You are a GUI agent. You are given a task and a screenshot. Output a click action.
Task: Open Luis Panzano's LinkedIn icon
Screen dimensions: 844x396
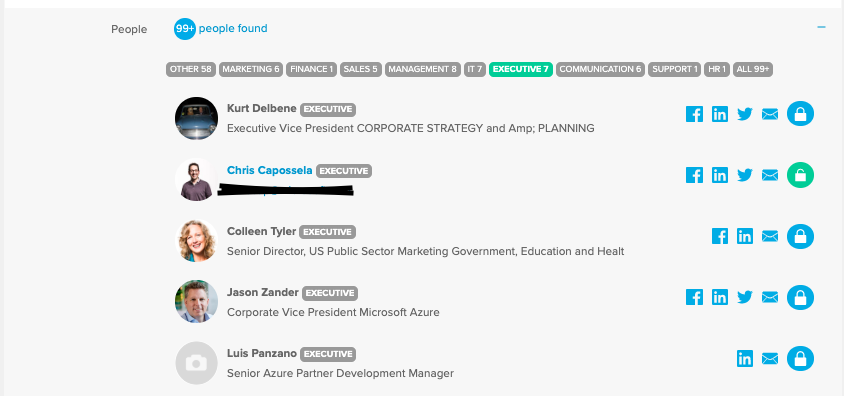click(745, 358)
